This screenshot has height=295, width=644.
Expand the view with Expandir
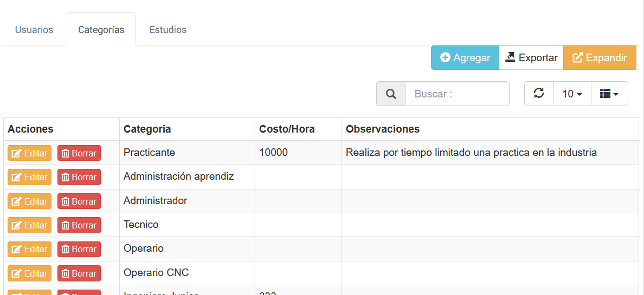(600, 58)
